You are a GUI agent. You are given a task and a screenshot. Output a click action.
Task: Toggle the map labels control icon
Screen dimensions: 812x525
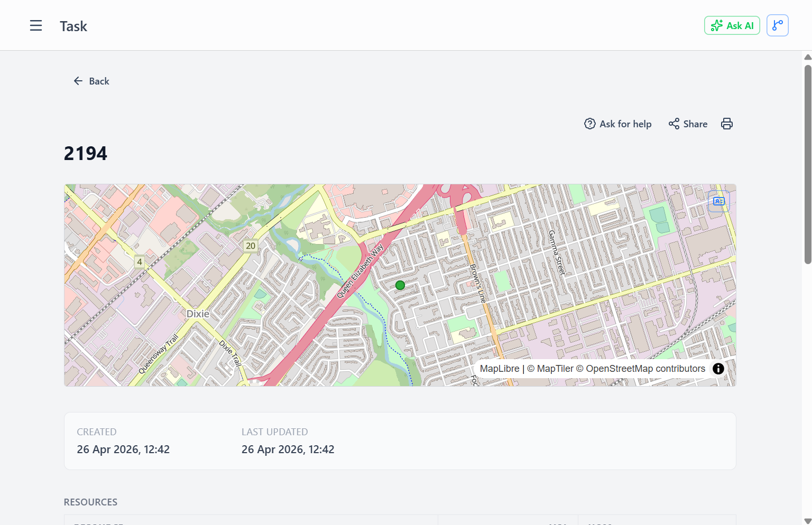(718, 201)
